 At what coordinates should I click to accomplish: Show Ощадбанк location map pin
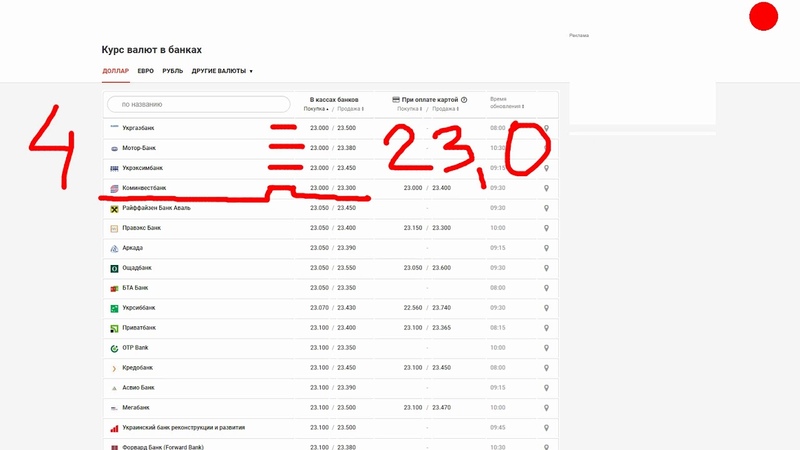coord(546,268)
